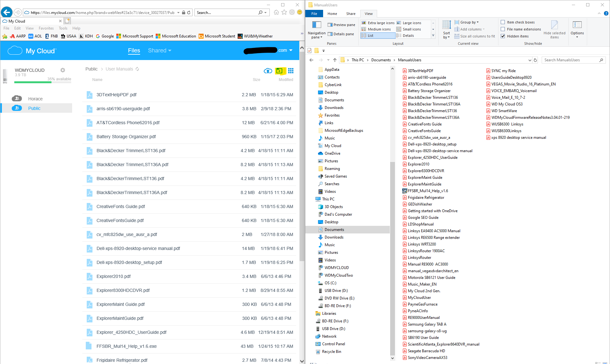Screen dimensions: 610x364
Task: Click the cloud upload icon in My Cloud
Action: point(268,71)
